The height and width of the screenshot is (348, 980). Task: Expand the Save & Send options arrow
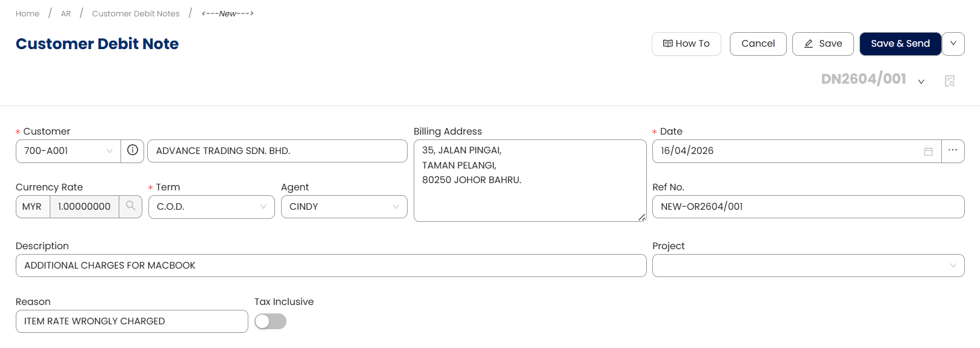pos(953,44)
